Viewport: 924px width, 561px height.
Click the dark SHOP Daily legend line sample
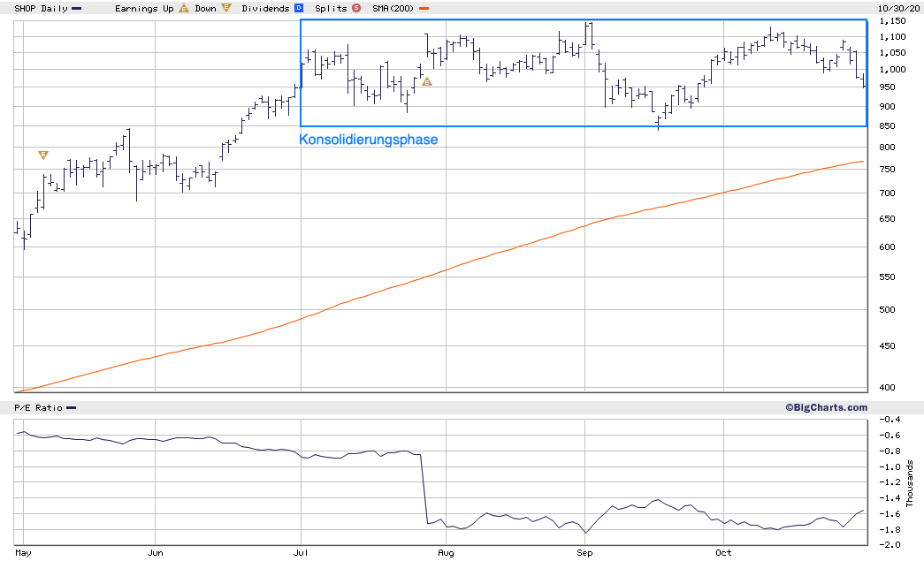click(77, 9)
